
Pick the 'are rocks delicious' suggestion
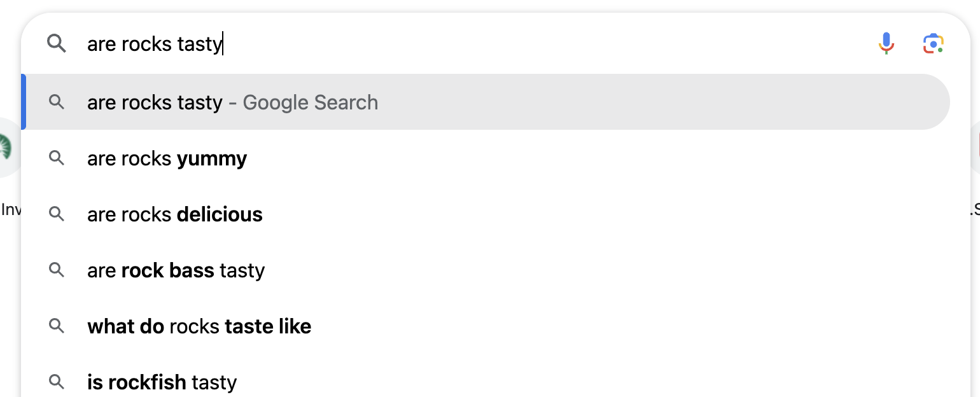tap(174, 214)
